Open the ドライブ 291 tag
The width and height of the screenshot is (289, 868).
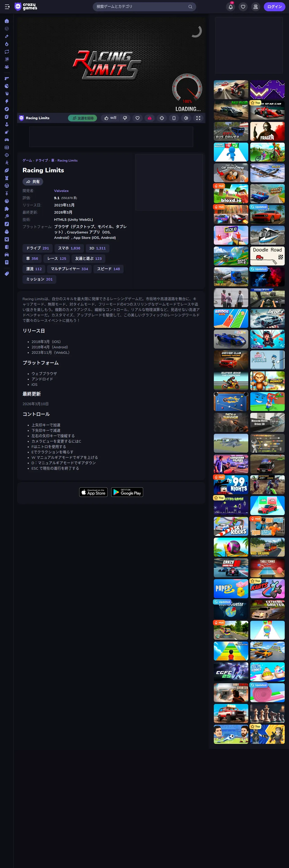[x=38, y=248]
